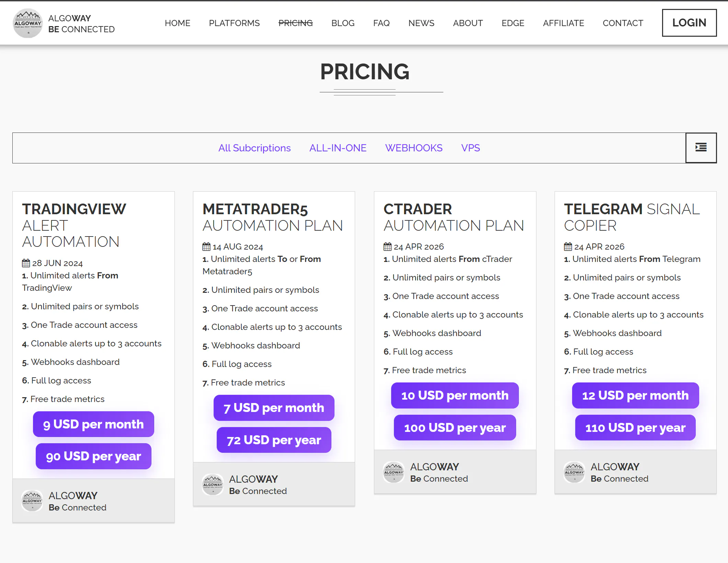Click Algoway logo in TradingView card footer
This screenshot has height=563, width=728.
click(32, 501)
